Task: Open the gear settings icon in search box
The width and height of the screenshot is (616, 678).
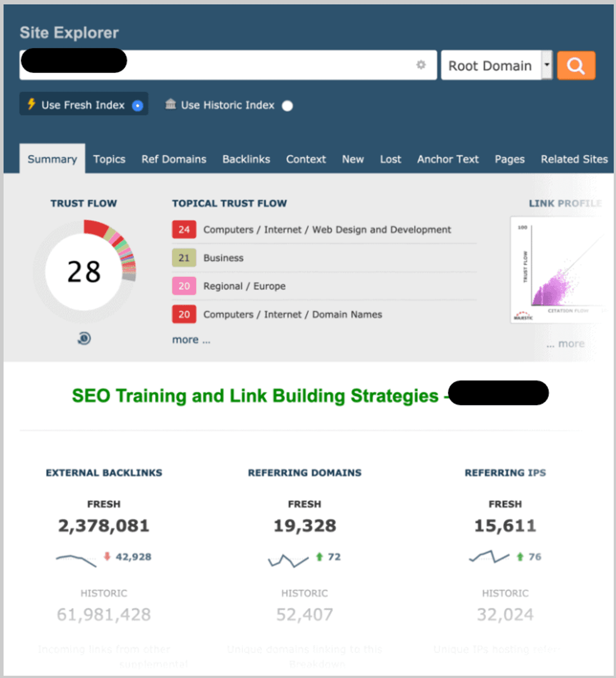Action: coord(421,65)
